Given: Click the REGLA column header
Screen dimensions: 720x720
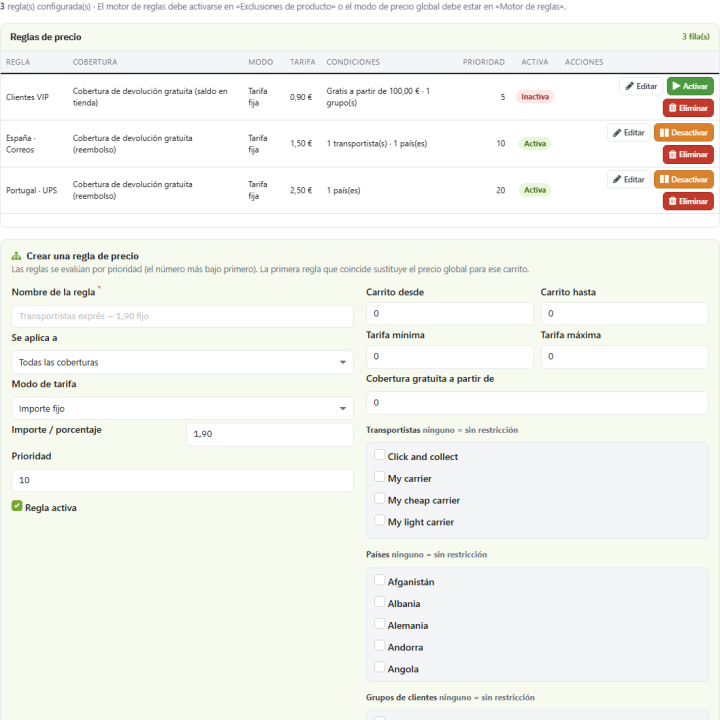Looking at the screenshot, I should [x=18, y=62].
